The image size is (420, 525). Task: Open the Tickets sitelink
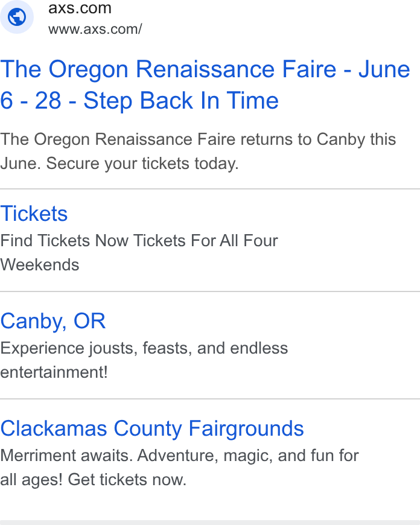(x=34, y=214)
